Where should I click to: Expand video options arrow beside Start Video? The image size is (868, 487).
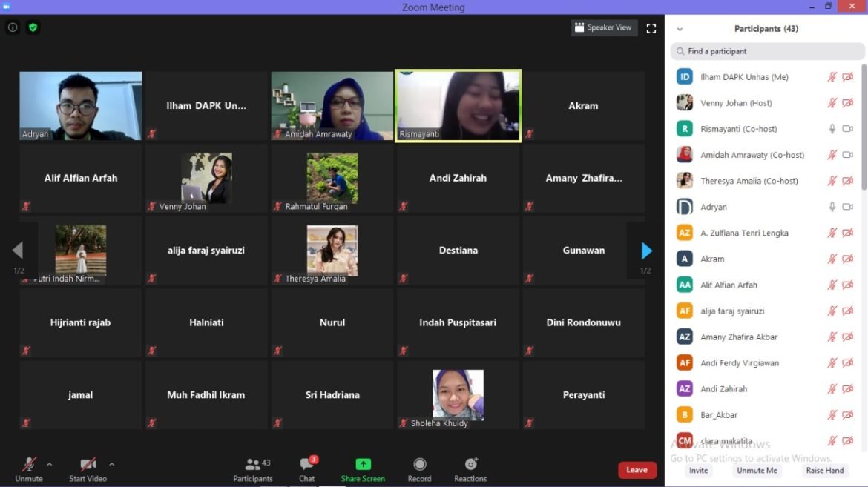coord(112,464)
